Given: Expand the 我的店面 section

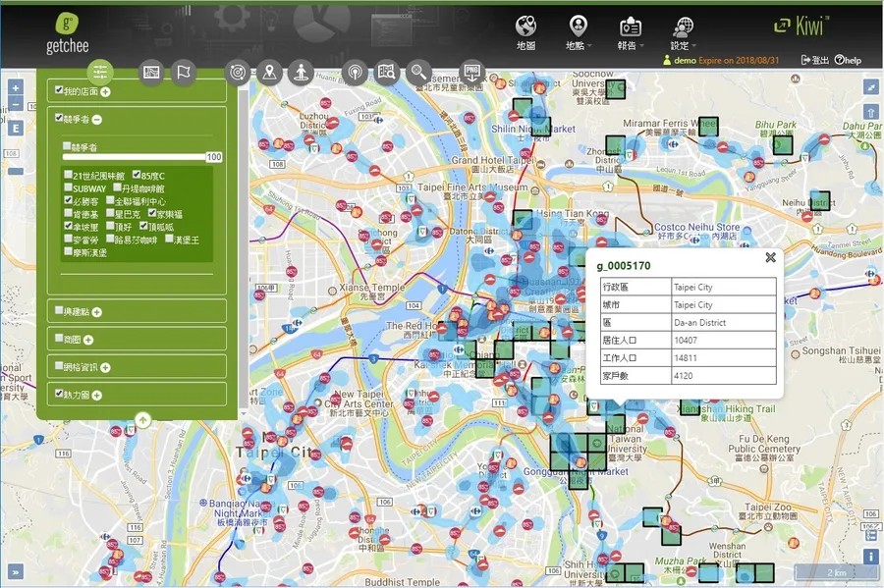Looking at the screenshot, I should click(105, 92).
